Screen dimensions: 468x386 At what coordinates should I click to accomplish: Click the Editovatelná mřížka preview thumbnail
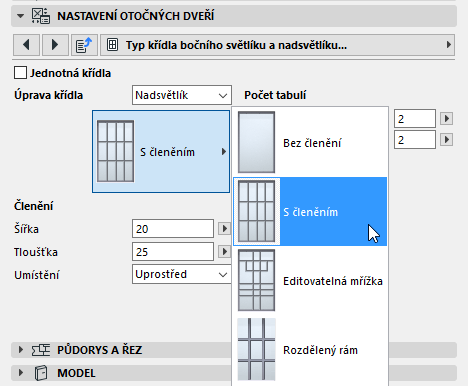coord(256,280)
